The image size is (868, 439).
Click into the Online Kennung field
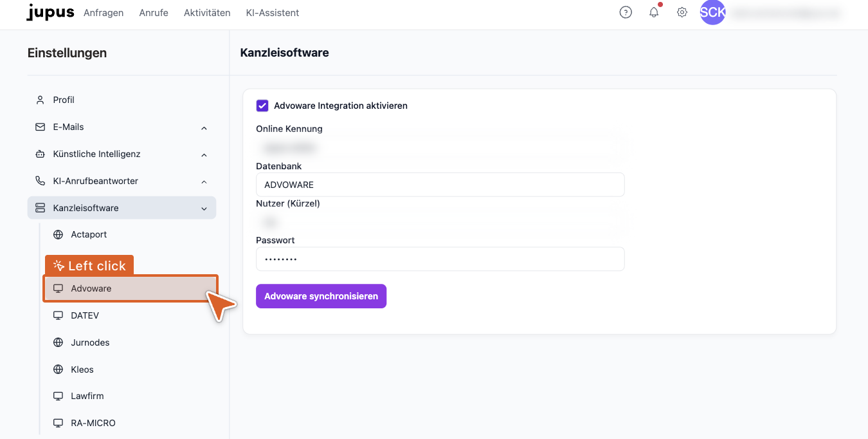coord(440,147)
